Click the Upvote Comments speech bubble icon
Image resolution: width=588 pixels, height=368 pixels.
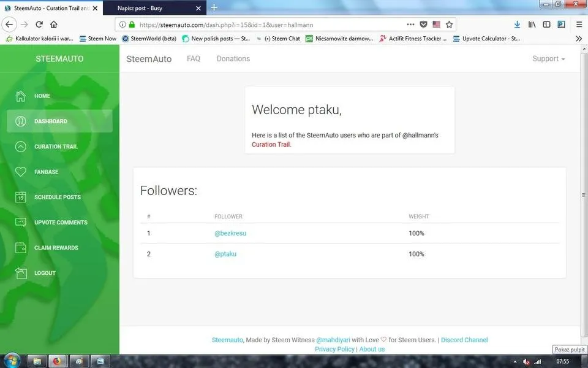coord(21,222)
